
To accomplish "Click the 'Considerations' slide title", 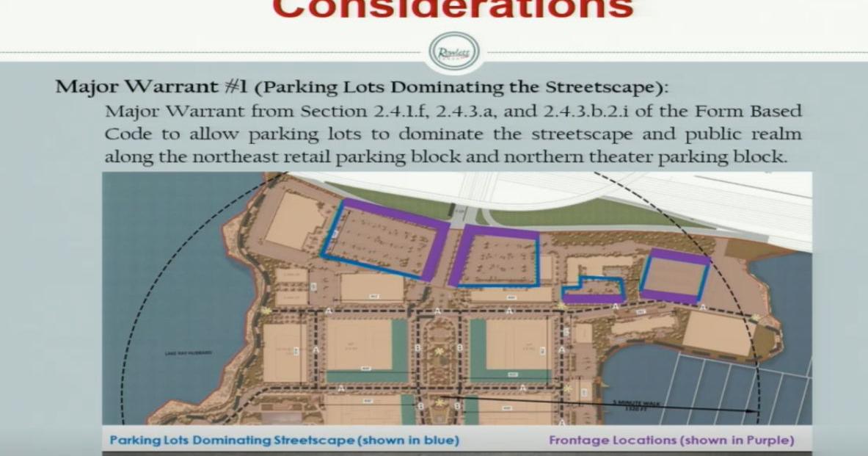I will (453, 10).
